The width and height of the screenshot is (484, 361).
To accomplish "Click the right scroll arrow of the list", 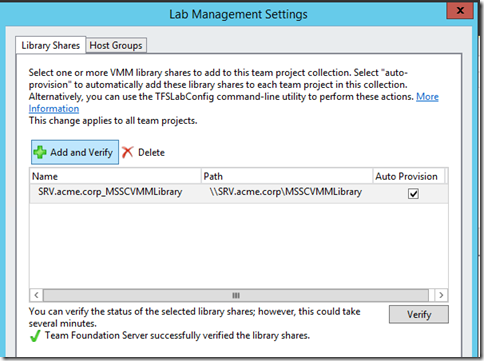I will pos(441,295).
